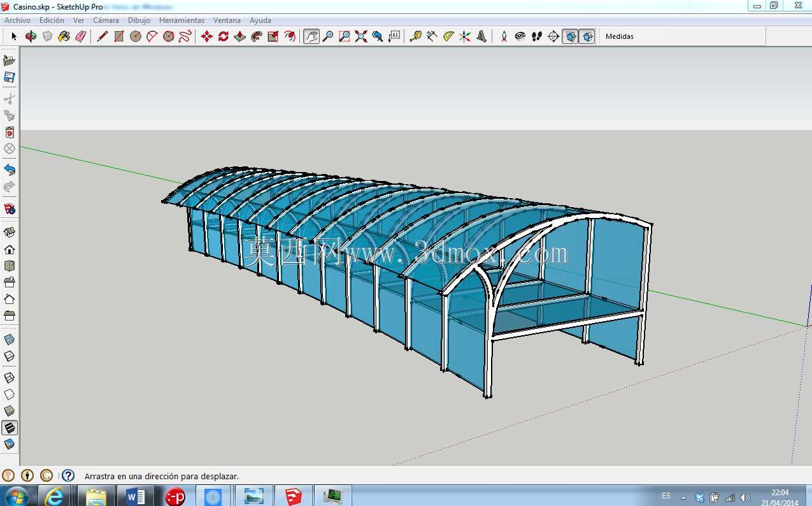Select the Section Plane tool
The height and width of the screenshot is (506, 812).
pyautogui.click(x=553, y=36)
